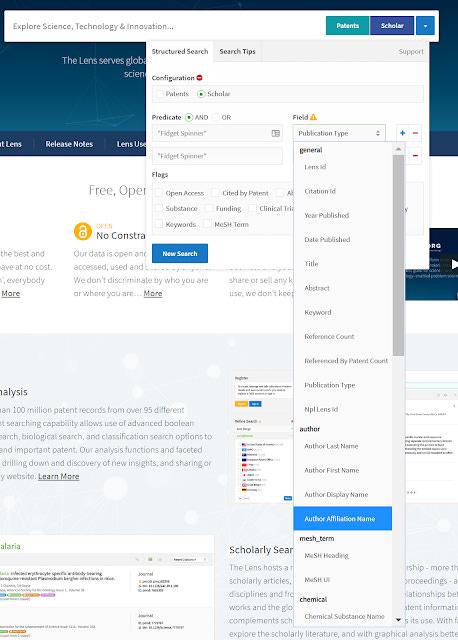Click the Patents search button
Image resolution: width=458 pixels, height=640 pixels.
pos(347,26)
